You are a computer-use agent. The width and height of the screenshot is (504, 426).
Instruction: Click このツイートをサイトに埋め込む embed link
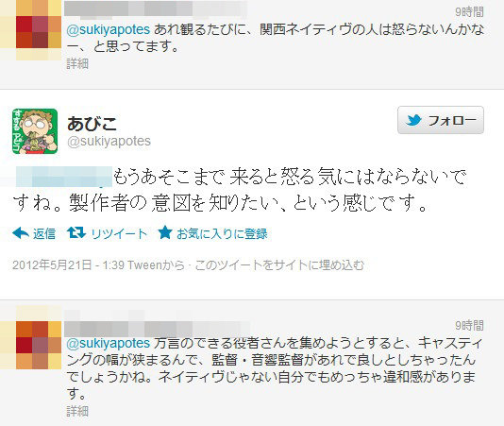click(x=279, y=265)
